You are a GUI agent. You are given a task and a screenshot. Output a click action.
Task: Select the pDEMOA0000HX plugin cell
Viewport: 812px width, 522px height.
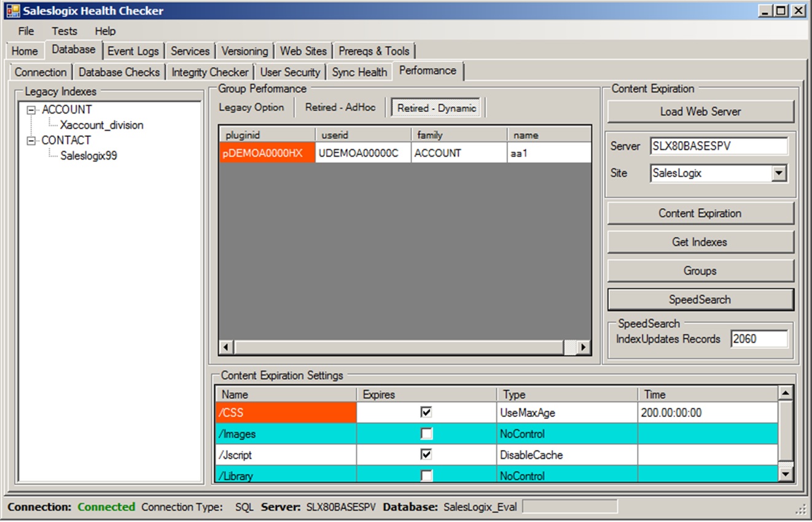coord(267,153)
